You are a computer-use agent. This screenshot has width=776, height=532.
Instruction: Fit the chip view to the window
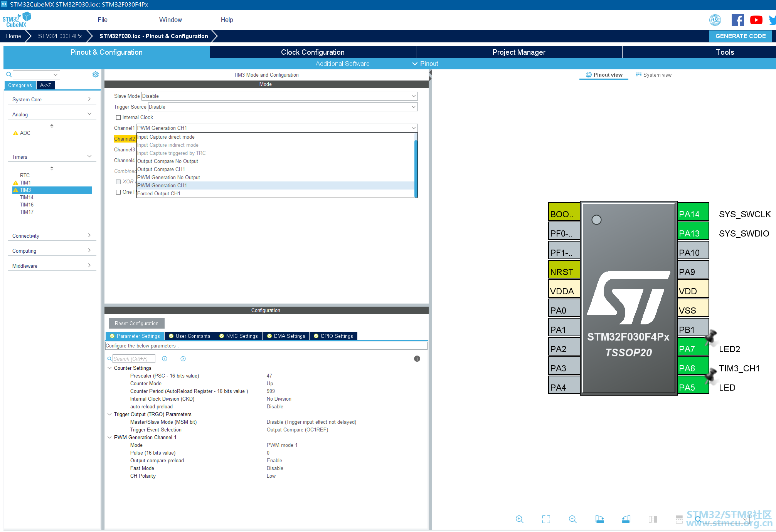pyautogui.click(x=546, y=519)
